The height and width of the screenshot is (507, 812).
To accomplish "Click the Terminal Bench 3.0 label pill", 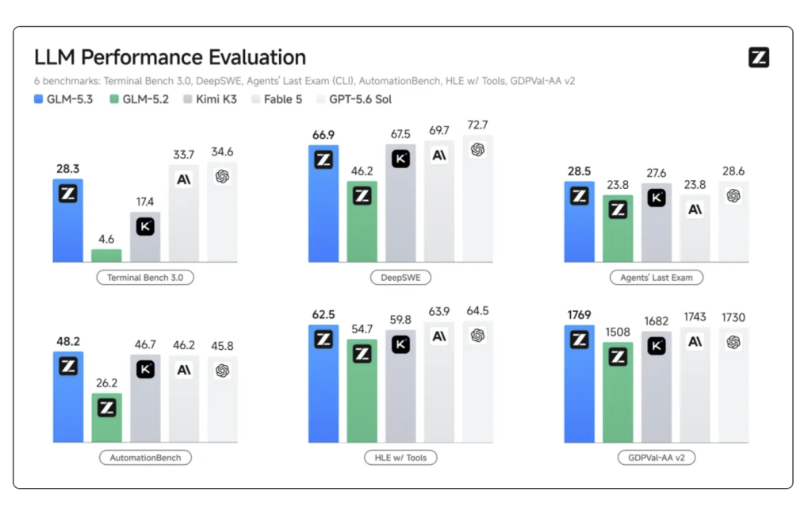I will pos(145,278).
